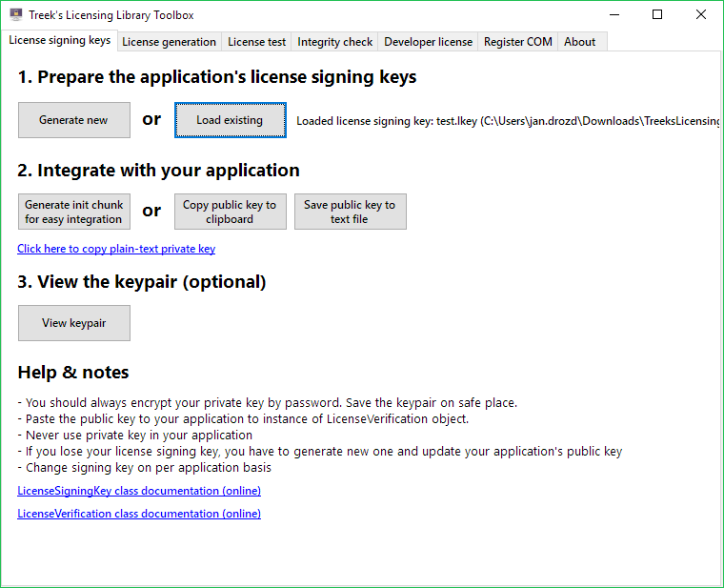Click note 'If you lose your license signing key'

319,452
